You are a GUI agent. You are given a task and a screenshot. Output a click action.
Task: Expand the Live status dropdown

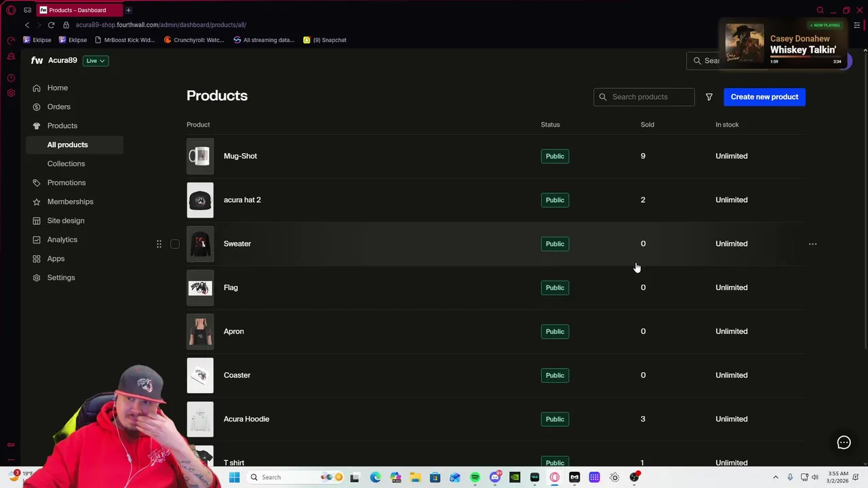tap(95, 60)
